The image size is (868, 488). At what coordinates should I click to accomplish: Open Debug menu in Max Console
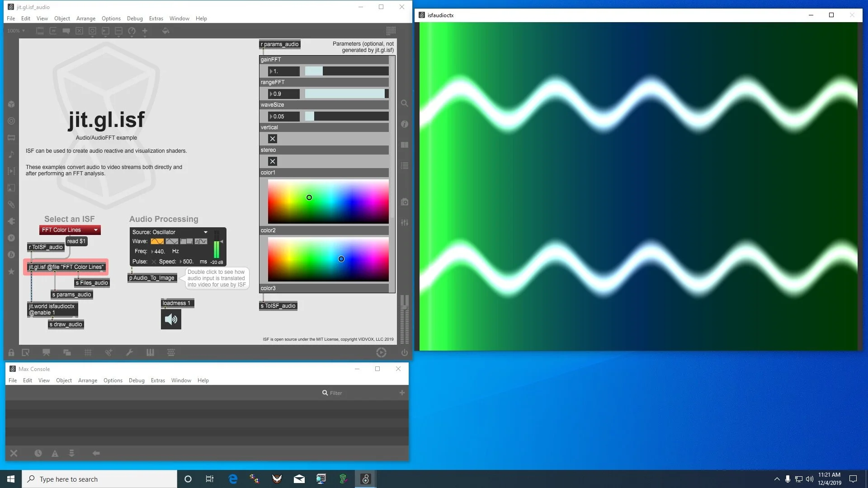coord(137,380)
